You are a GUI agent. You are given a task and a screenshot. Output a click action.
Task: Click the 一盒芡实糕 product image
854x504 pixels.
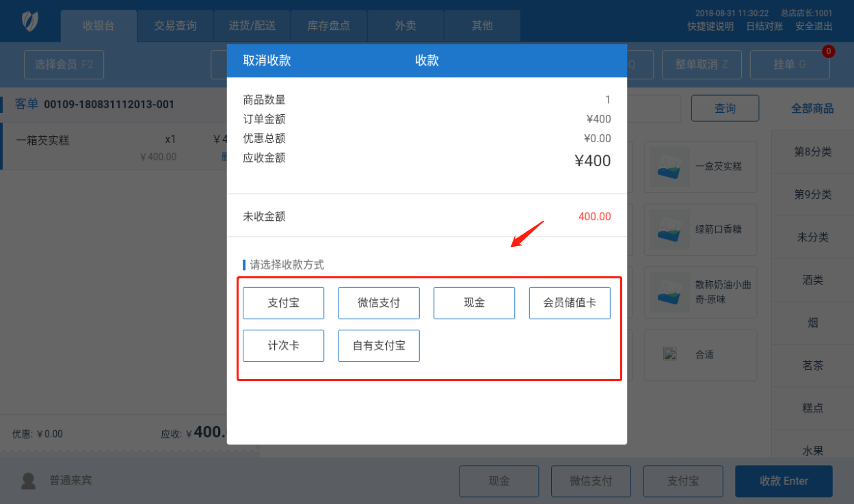(669, 166)
